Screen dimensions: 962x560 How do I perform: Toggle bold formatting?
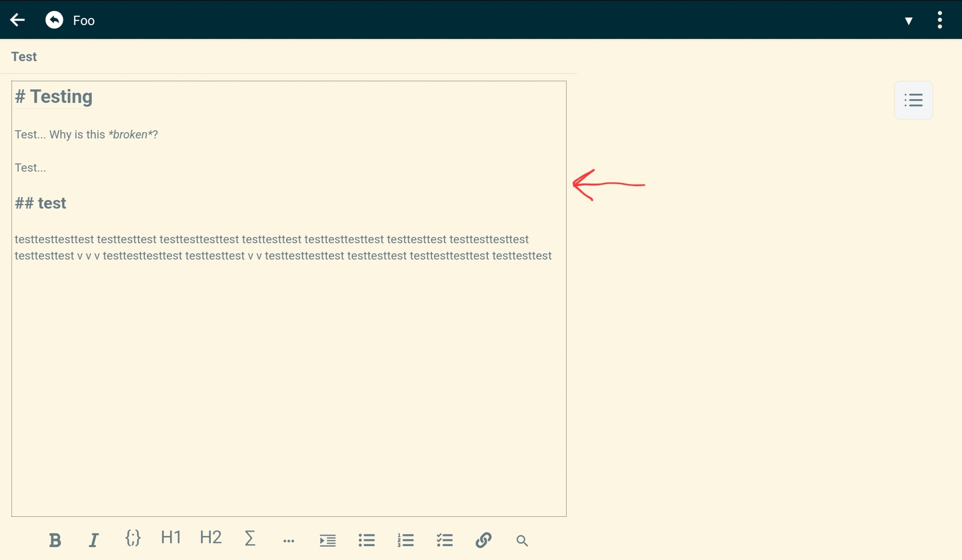(x=54, y=540)
